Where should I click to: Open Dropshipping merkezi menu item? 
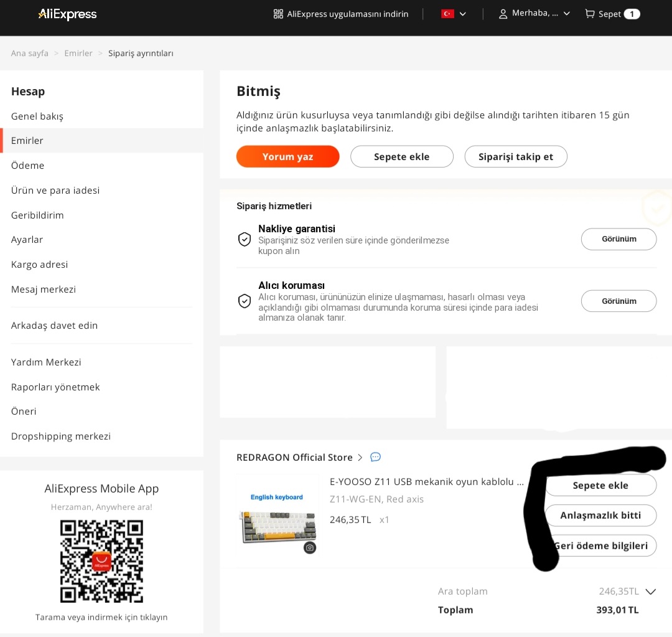click(x=61, y=436)
